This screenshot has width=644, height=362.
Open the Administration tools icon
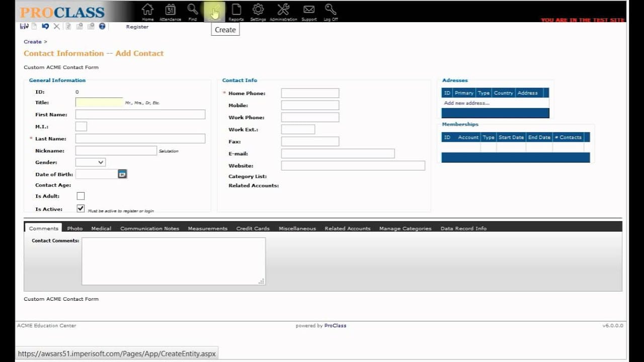283,11
